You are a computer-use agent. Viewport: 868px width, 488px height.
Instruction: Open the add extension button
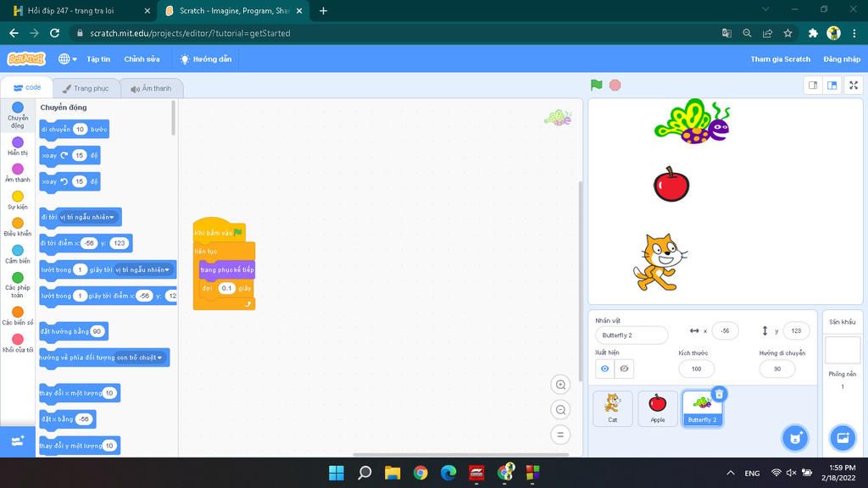[x=18, y=441]
